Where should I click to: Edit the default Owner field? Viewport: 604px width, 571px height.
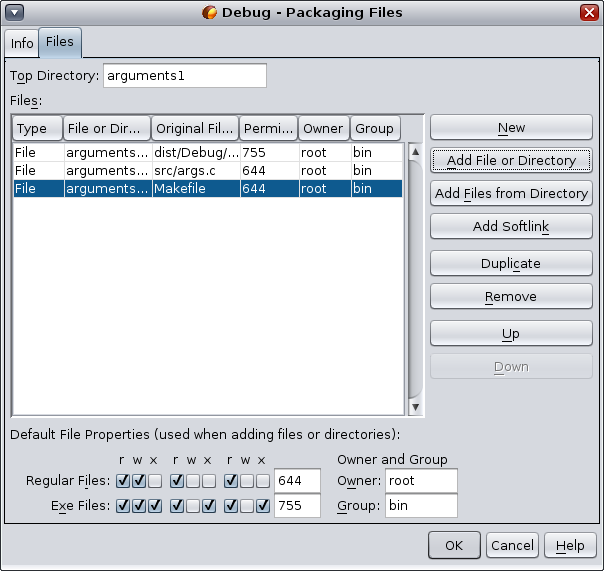pyautogui.click(x=421, y=481)
